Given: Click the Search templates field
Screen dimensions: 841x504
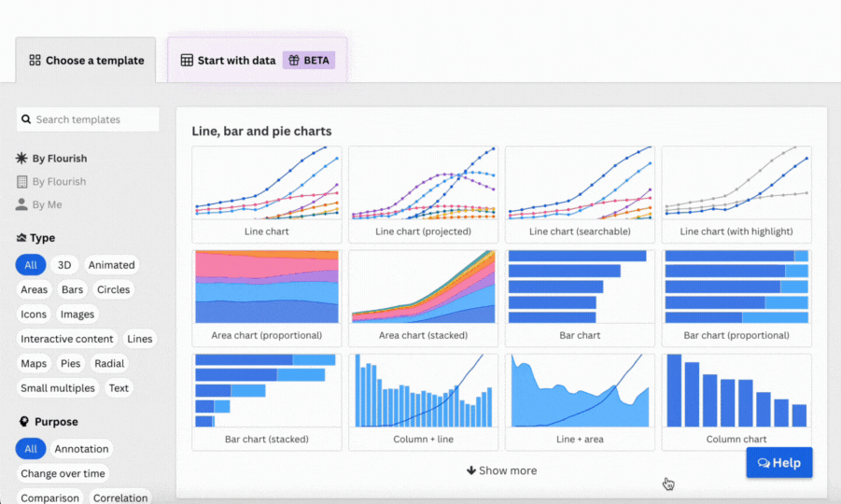Looking at the screenshot, I should pyautogui.click(x=93, y=119).
